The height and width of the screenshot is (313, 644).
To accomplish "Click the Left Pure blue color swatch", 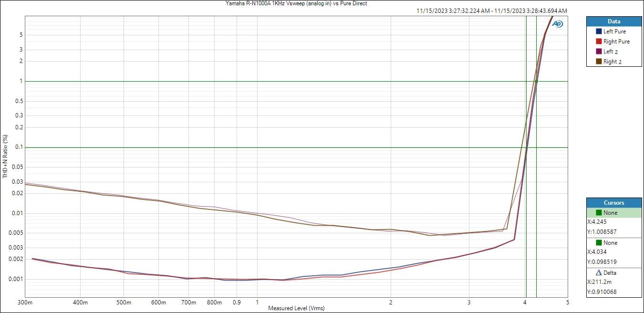I will tap(599, 31).
